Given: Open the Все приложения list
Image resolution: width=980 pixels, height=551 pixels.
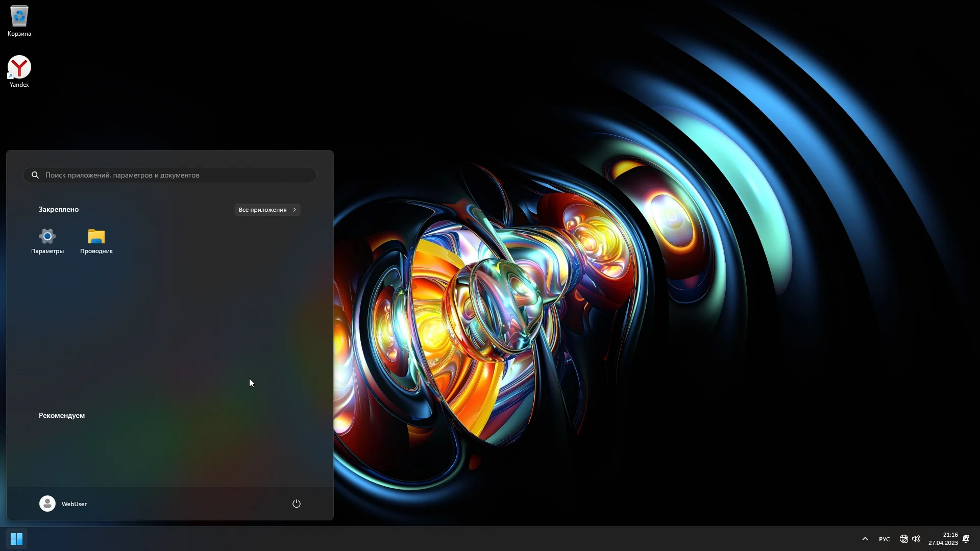Looking at the screenshot, I should point(263,210).
